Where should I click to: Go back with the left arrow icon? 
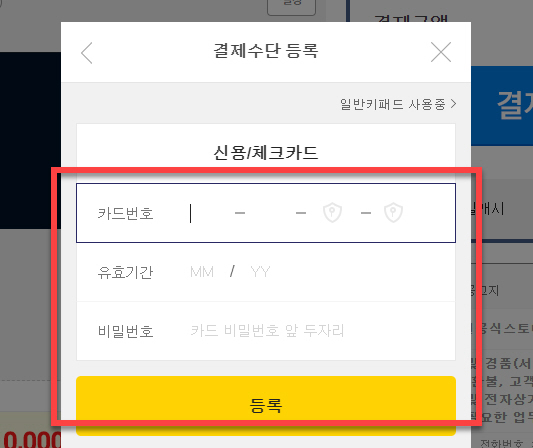(x=87, y=53)
